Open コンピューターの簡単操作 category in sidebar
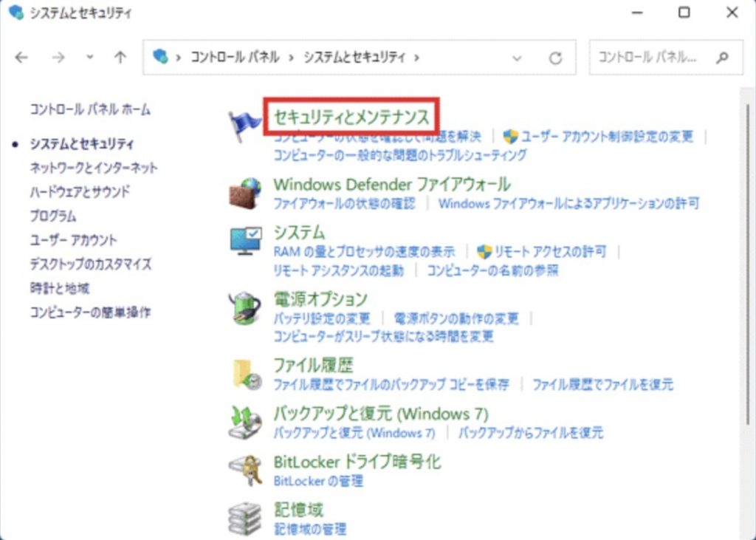This screenshot has height=540, width=756. (x=90, y=312)
